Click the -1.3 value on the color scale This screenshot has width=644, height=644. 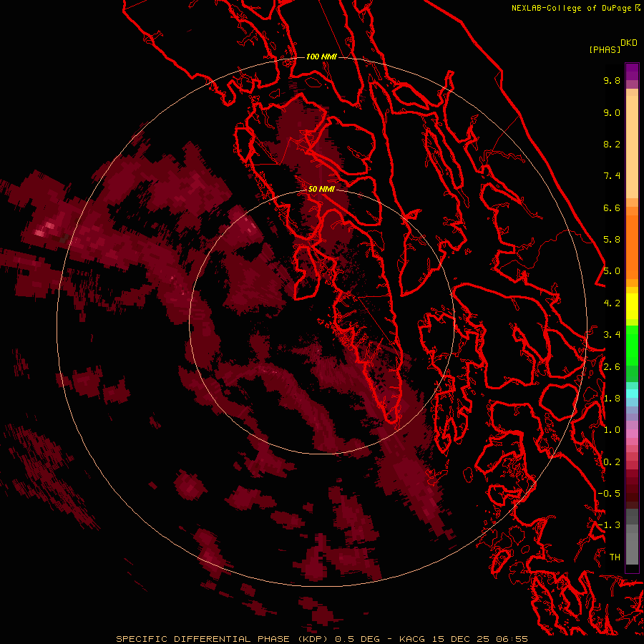(609, 525)
